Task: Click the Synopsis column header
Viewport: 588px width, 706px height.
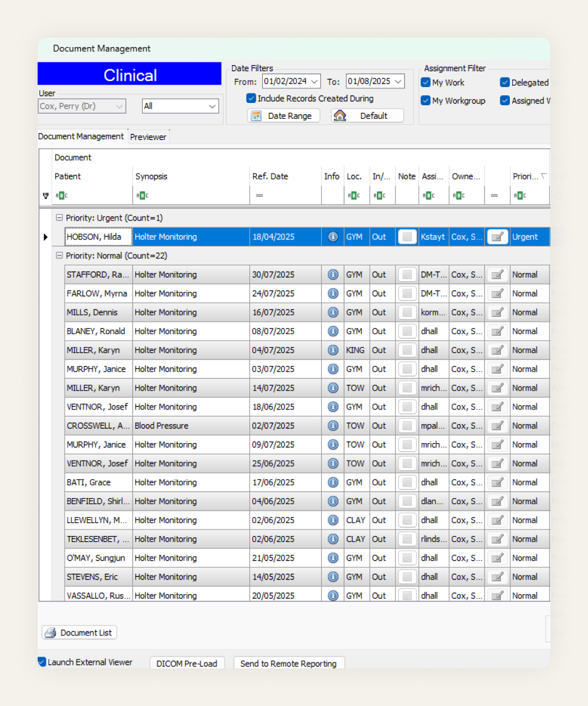Action: [x=192, y=176]
